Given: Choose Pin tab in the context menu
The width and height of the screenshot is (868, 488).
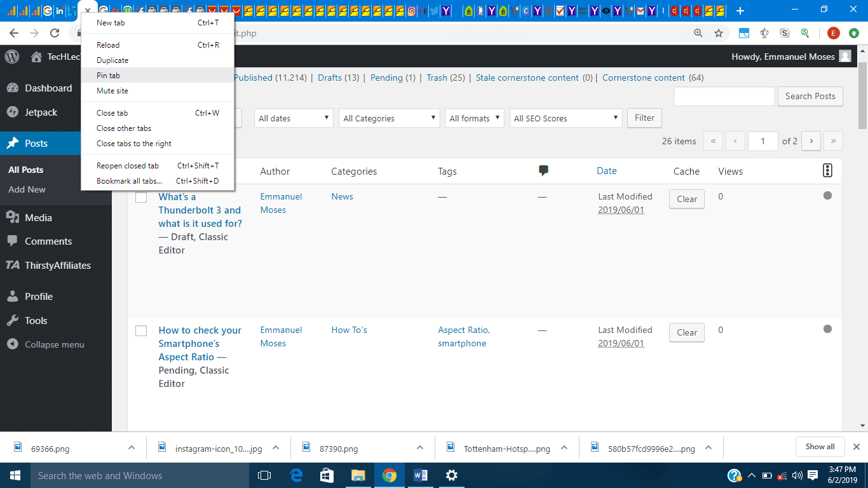Looking at the screenshot, I should pos(158,75).
